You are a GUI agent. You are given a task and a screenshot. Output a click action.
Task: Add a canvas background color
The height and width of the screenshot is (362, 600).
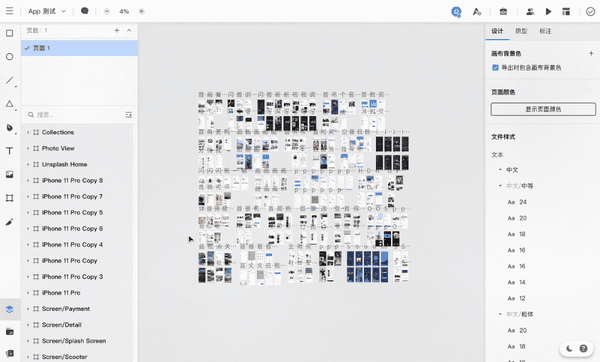pos(591,54)
